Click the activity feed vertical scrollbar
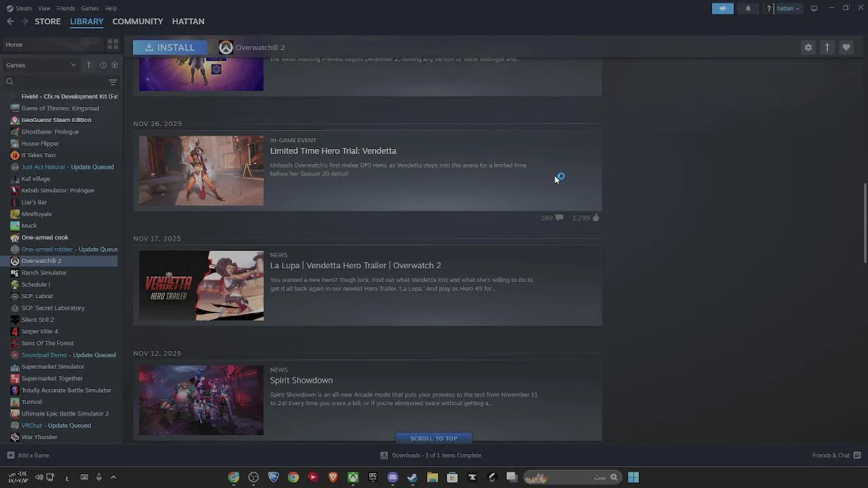The image size is (868, 488). (x=865, y=223)
